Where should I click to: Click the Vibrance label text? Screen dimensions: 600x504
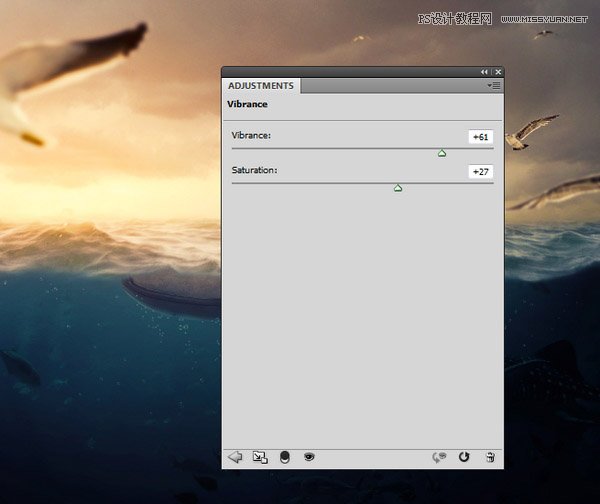coord(251,135)
